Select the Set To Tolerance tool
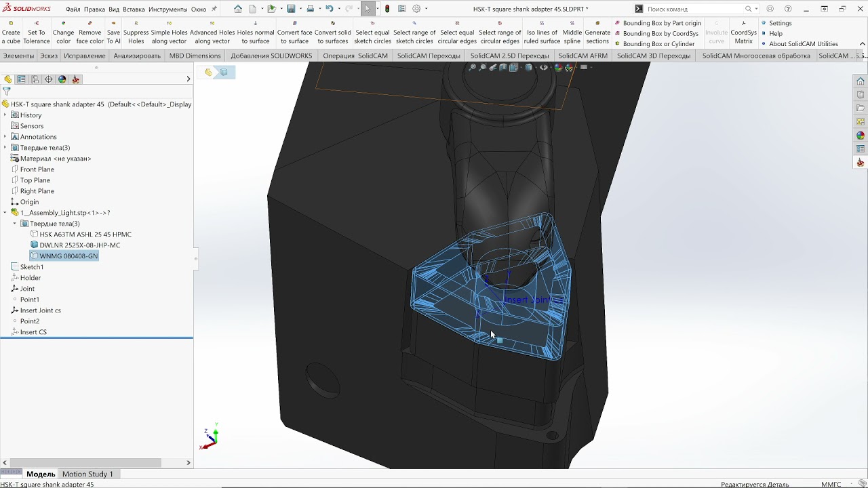Image resolution: width=868 pixels, height=488 pixels. [37, 32]
